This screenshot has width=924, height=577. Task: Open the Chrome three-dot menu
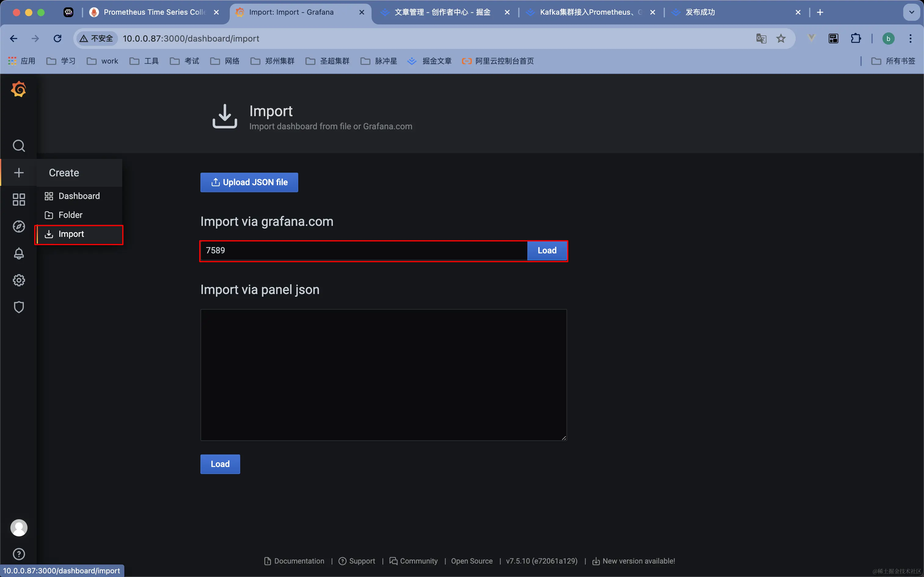click(910, 38)
